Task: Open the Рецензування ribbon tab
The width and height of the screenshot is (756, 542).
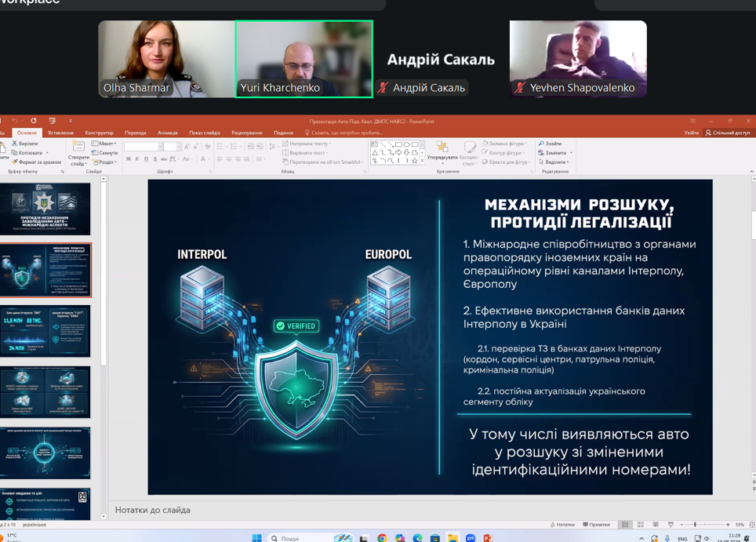Action: (x=247, y=133)
